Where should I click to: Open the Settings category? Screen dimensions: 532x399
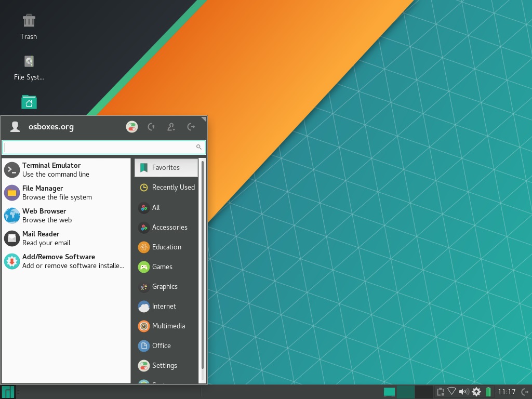pyautogui.click(x=165, y=365)
